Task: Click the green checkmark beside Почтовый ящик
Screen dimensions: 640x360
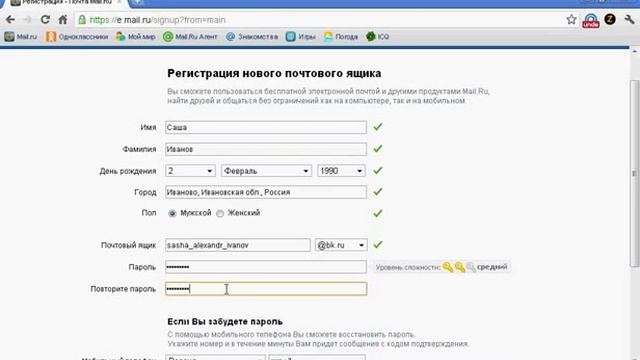Action: coord(378,244)
